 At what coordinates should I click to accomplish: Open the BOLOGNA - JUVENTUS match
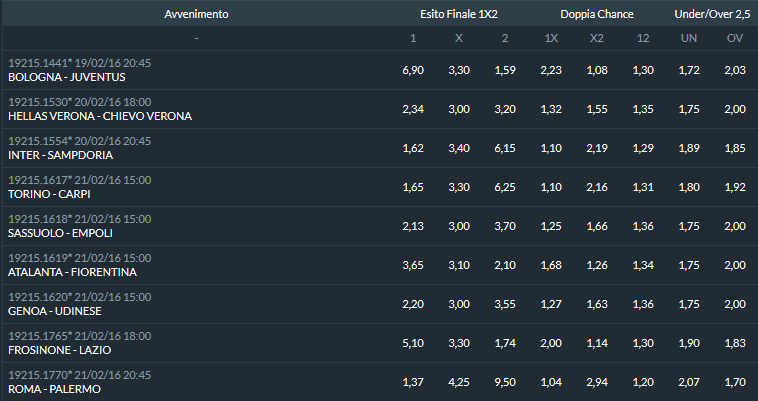pos(67,77)
